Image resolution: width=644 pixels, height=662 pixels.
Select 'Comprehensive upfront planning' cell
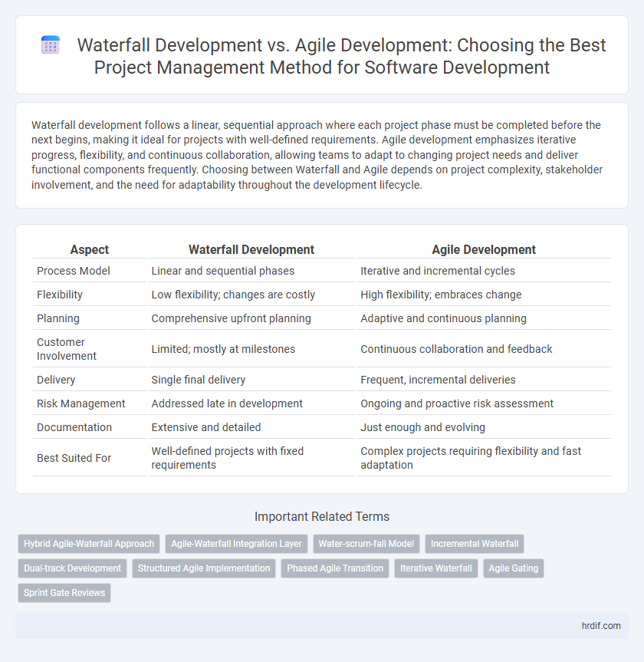pyautogui.click(x=251, y=318)
